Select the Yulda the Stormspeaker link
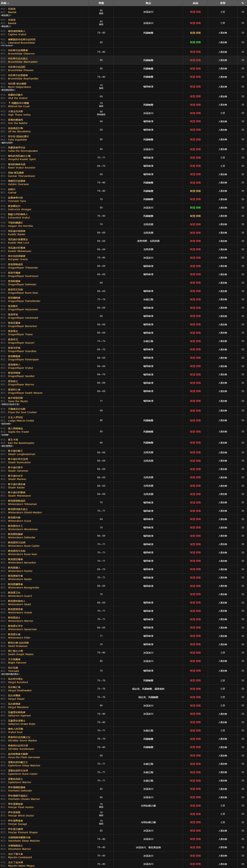The height and width of the screenshot is (868, 247). point(23,151)
